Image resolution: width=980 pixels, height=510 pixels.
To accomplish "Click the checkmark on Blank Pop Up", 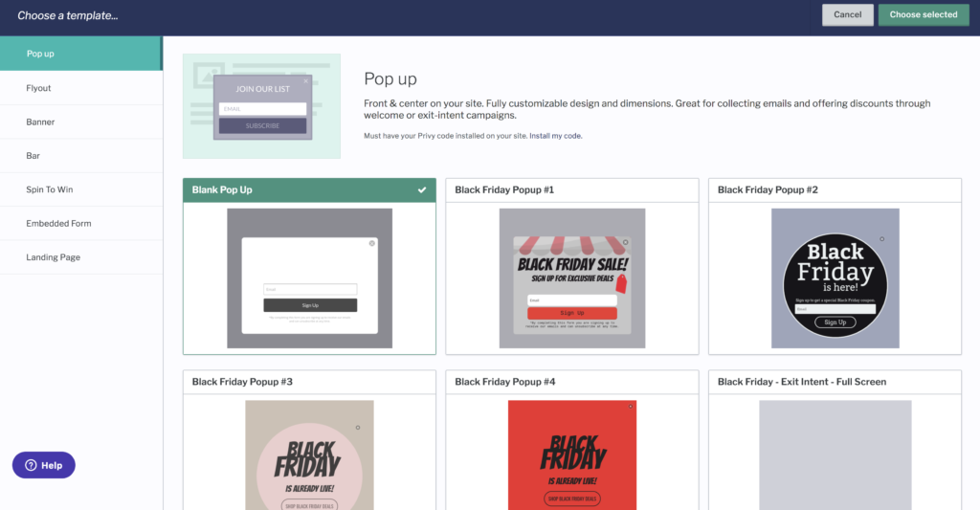I will tap(422, 190).
